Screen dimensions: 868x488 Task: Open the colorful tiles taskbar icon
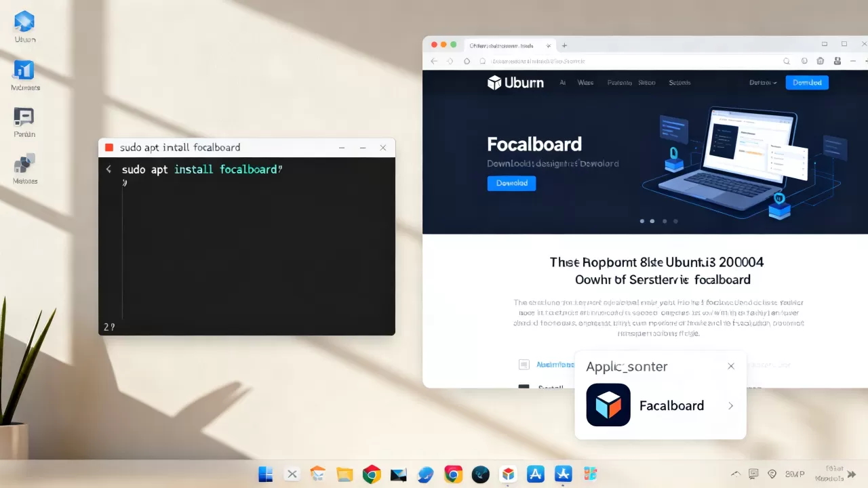tap(590, 474)
